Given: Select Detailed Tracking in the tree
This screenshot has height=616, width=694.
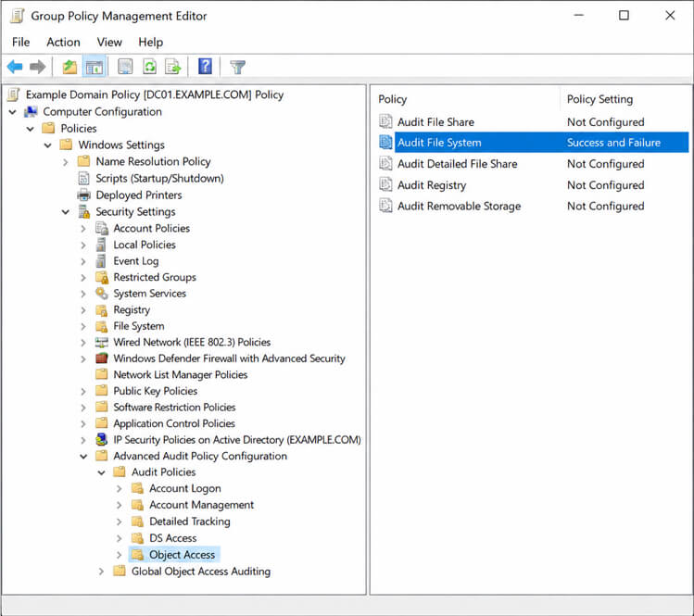Looking at the screenshot, I should [x=189, y=522].
